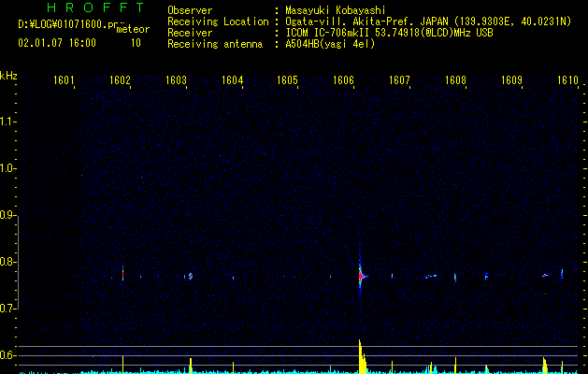Click the 'meteor' label
The width and height of the screenshot is (588, 374).
(133, 29)
